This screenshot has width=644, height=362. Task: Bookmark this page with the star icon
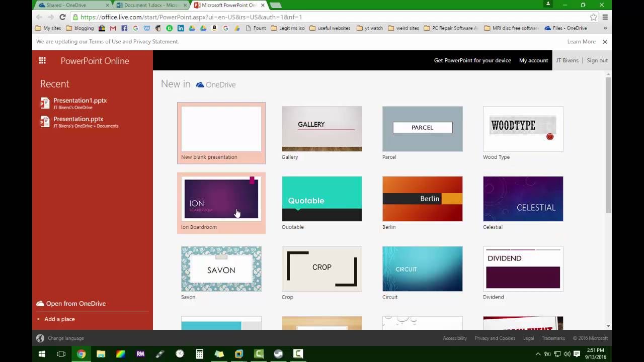594,17
